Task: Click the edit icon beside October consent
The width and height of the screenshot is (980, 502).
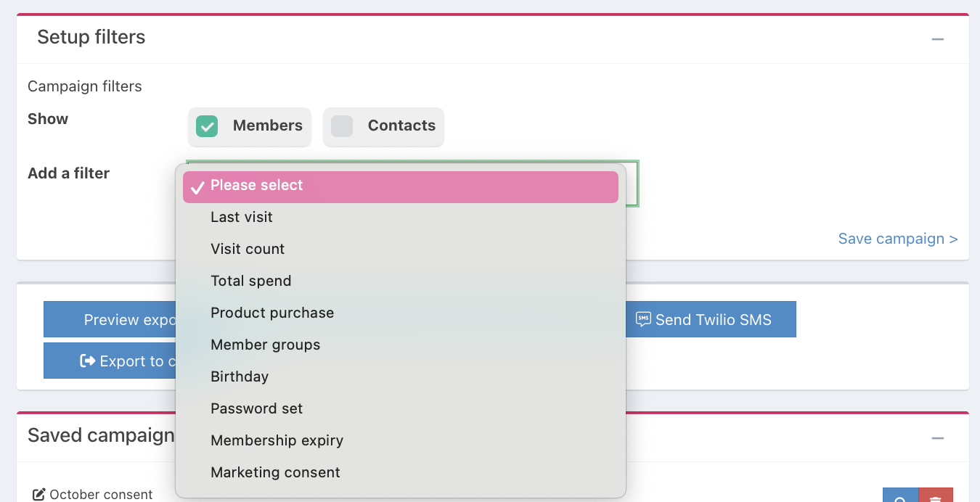Action: (39, 495)
